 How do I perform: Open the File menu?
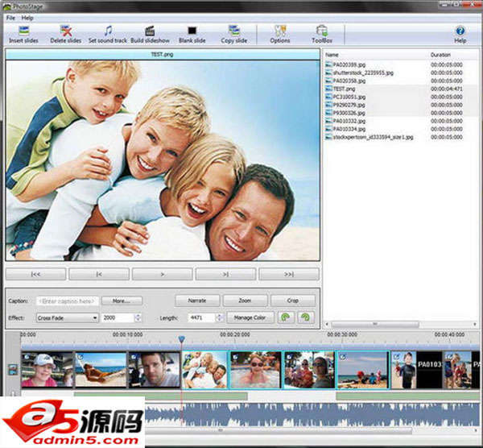[x=10, y=17]
